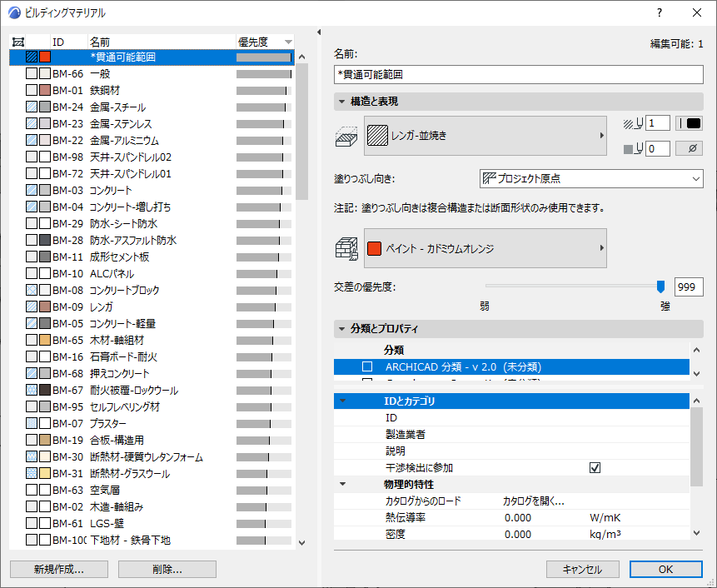Click the カタログを開く... link
Screen dimensions: 717x588
pyautogui.click(x=533, y=501)
